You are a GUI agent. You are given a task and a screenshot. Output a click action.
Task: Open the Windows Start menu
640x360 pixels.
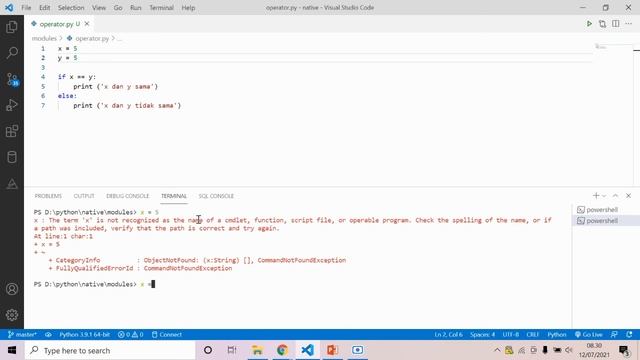(x=12, y=350)
